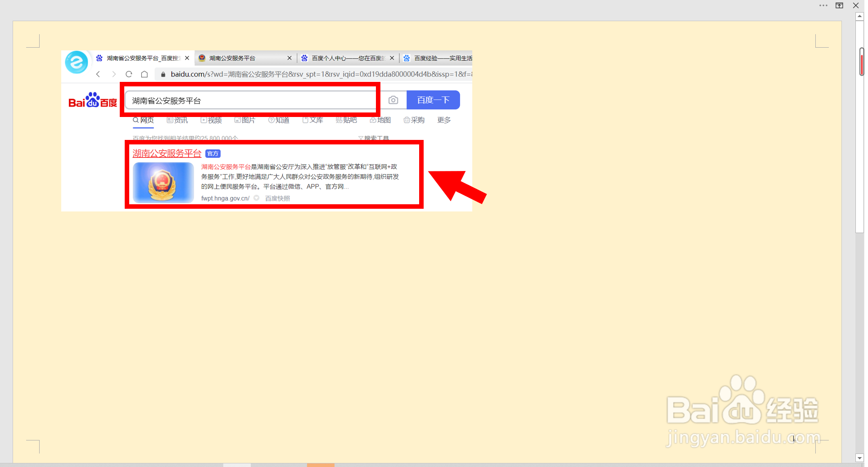Click the small icon before 百度快照
The image size is (868, 467).
pyautogui.click(x=256, y=198)
